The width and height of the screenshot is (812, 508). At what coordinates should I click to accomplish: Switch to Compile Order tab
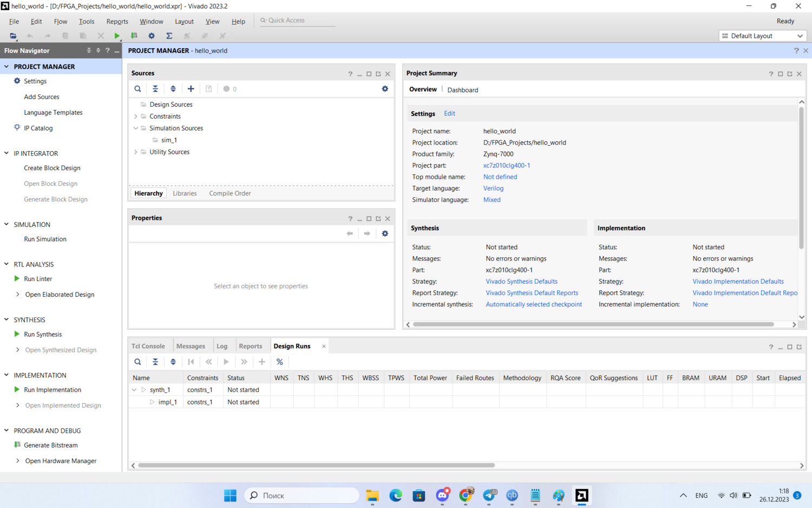[230, 193]
